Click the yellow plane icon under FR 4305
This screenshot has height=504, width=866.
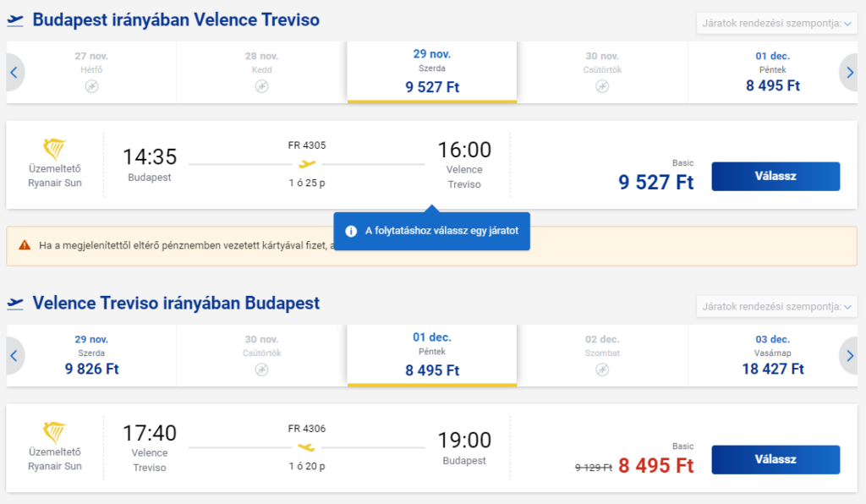tap(307, 164)
